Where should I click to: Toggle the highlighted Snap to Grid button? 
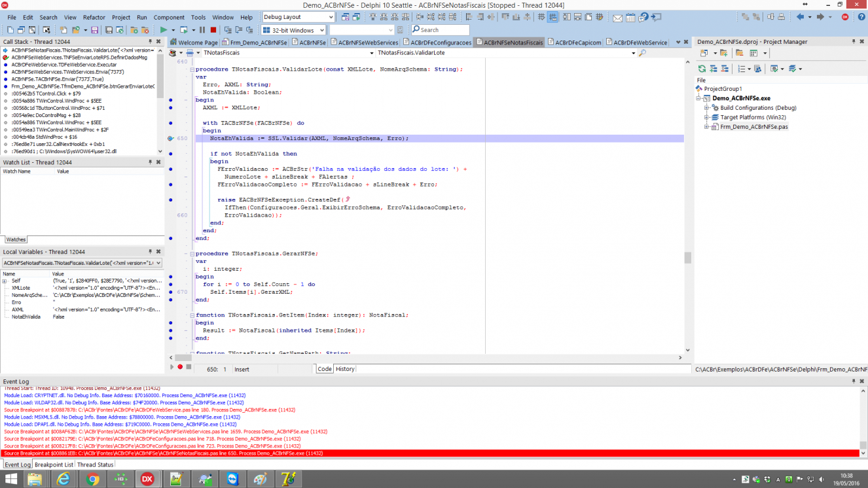point(553,18)
